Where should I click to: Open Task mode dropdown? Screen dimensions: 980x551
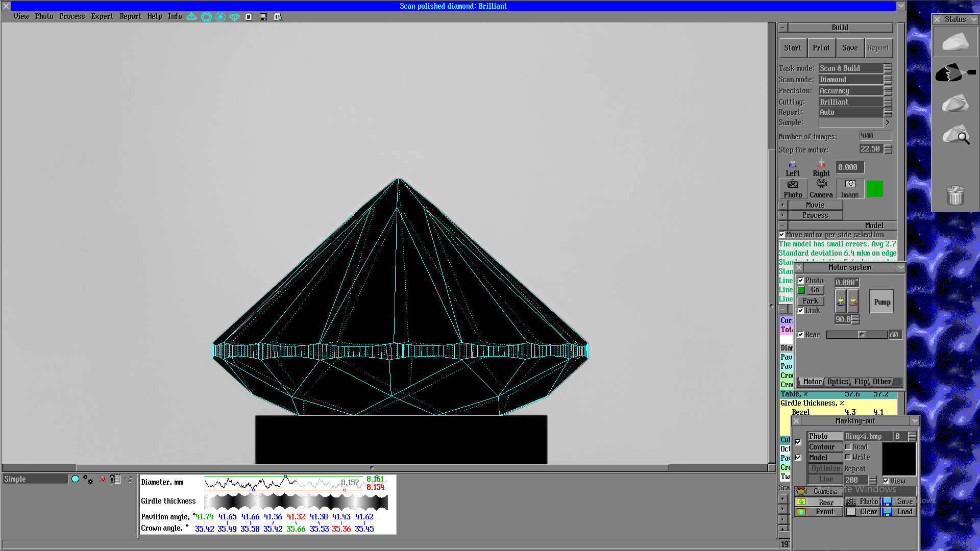coord(888,68)
